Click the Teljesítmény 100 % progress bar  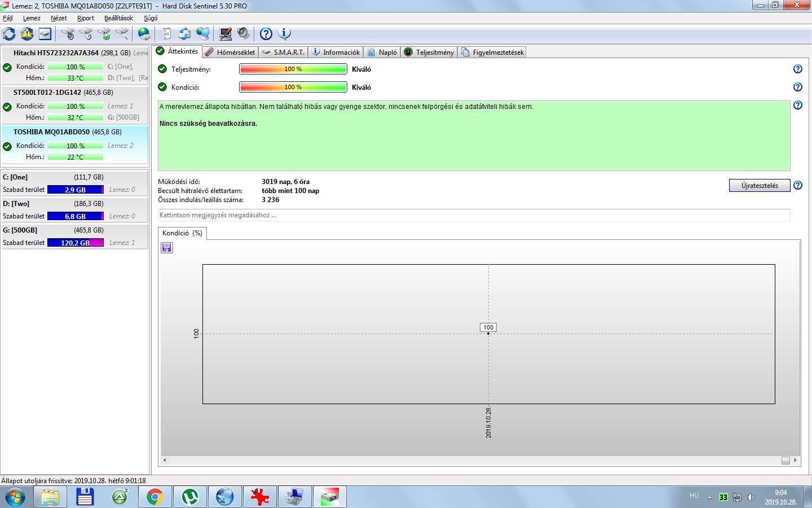point(293,69)
